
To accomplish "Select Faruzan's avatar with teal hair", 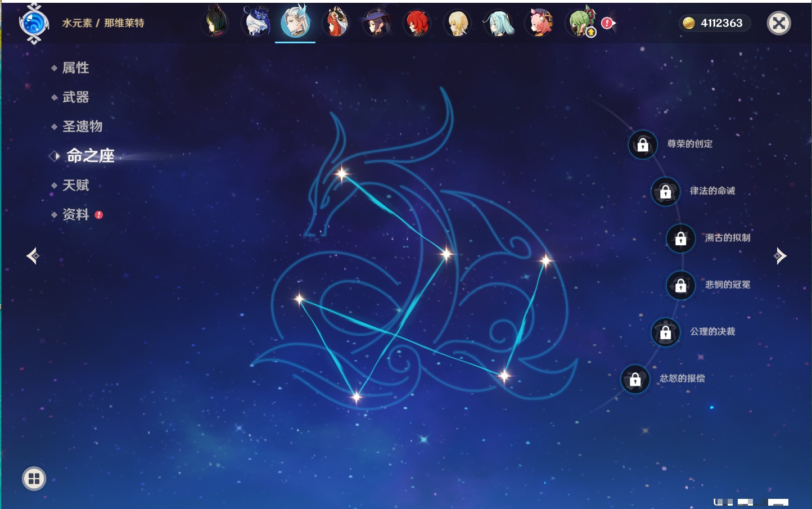I will pyautogui.click(x=498, y=23).
